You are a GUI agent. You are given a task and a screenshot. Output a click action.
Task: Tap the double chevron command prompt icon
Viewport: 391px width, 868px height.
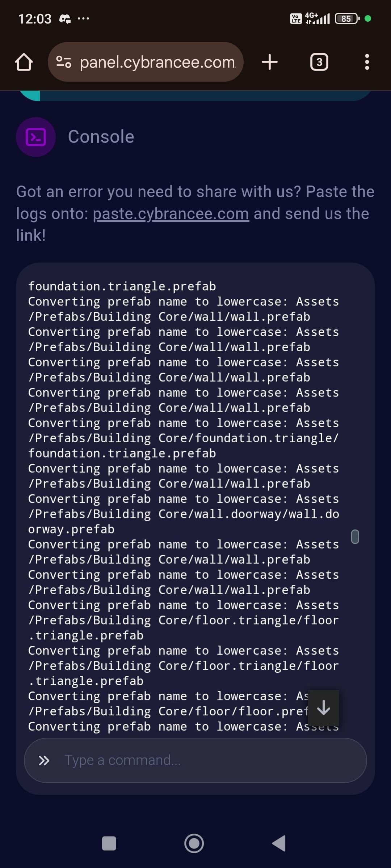(44, 761)
